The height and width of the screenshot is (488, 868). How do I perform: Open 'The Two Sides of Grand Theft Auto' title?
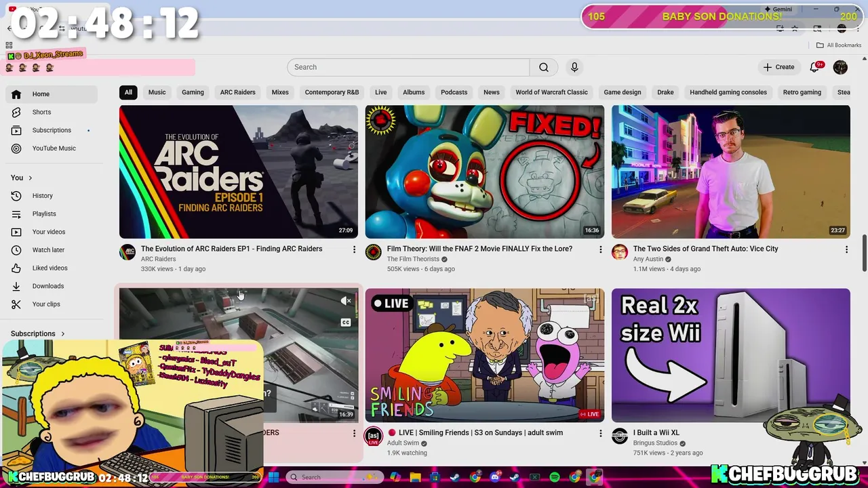[705, 249]
